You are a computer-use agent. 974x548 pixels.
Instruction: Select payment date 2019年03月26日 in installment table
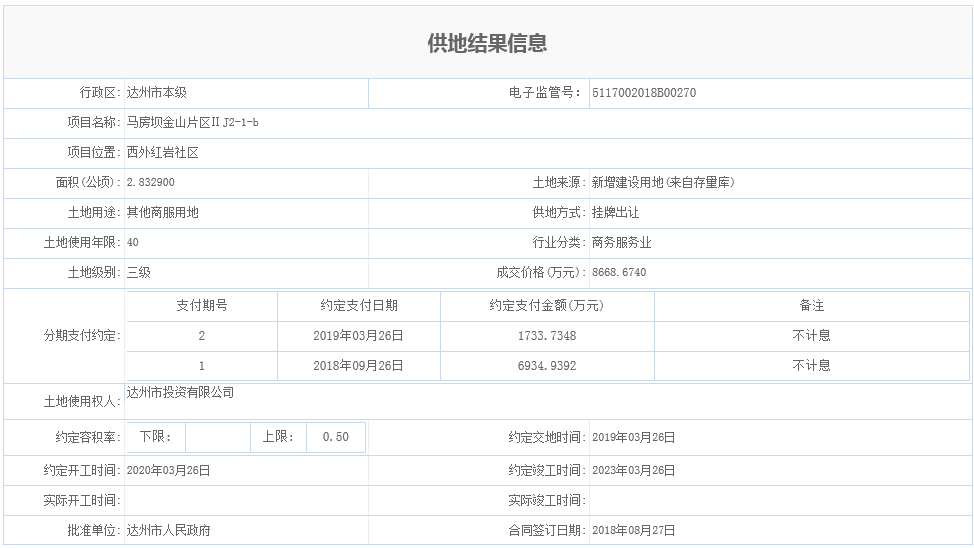pyautogui.click(x=358, y=336)
